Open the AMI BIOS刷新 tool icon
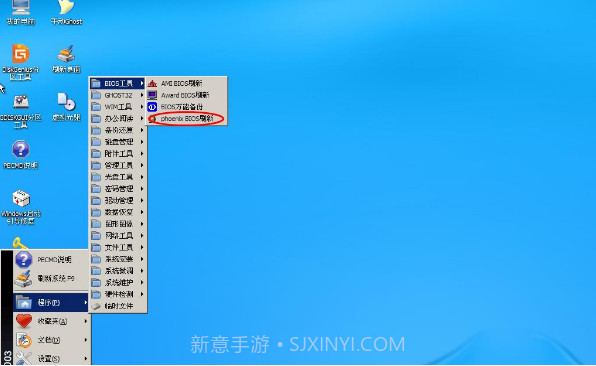This screenshot has height=366, width=596. point(152,83)
